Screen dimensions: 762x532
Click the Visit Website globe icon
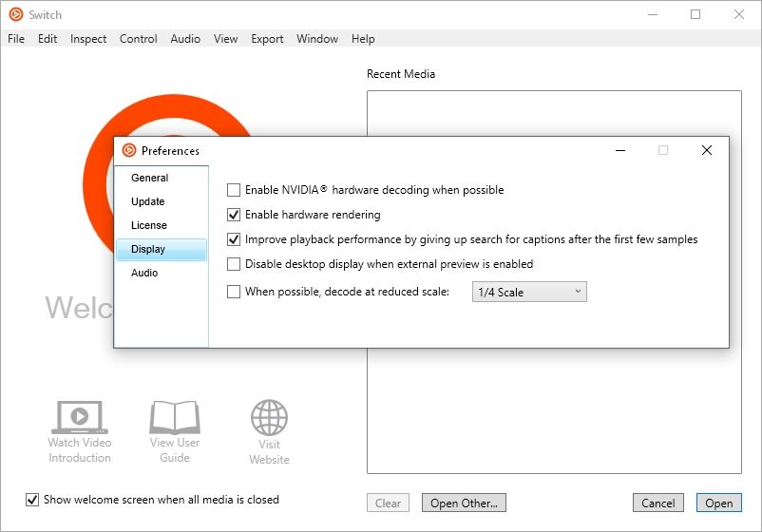(x=269, y=418)
